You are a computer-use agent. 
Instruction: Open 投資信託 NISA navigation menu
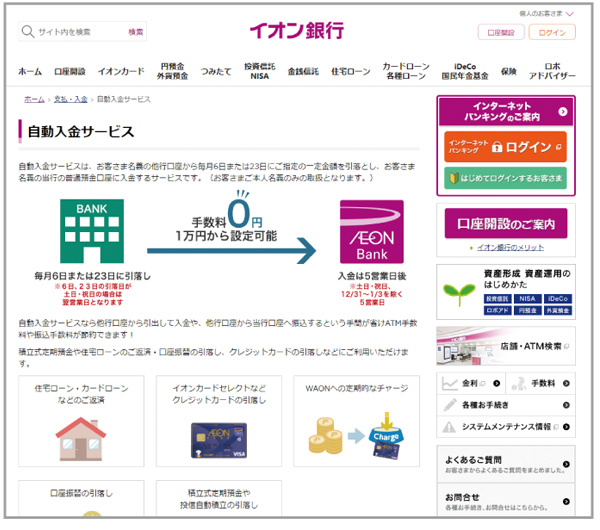click(258, 72)
